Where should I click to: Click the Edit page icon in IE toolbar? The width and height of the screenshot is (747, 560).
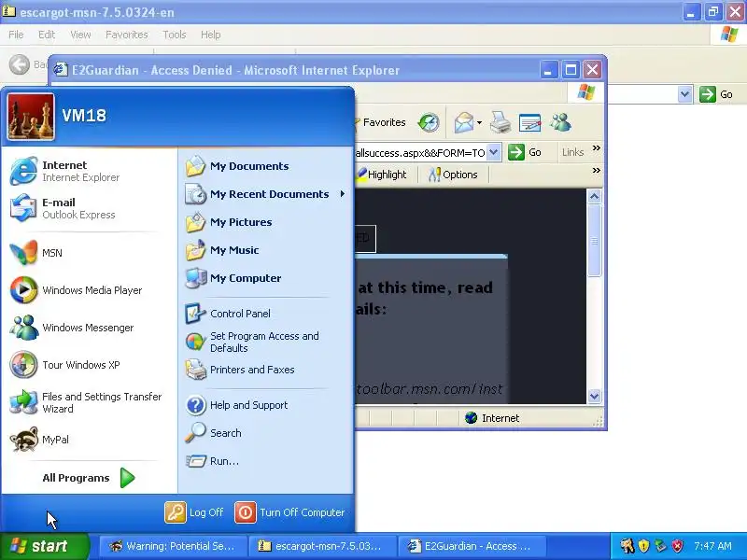[x=529, y=123]
